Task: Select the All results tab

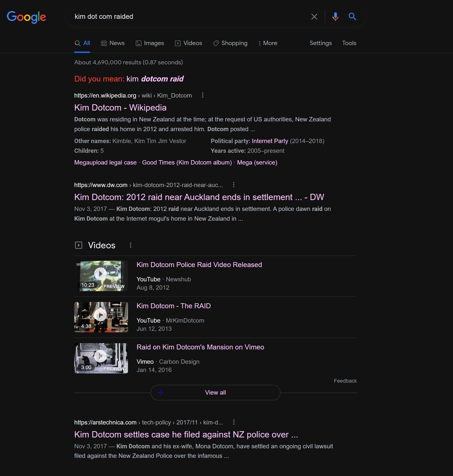Action: 82,43
